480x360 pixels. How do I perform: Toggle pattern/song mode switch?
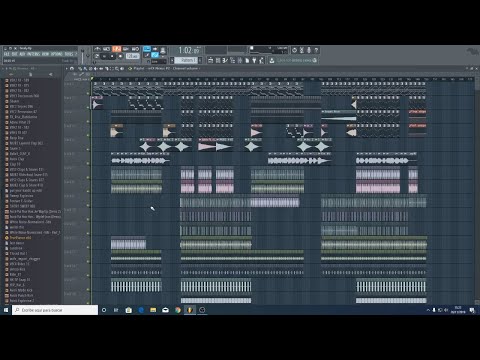coord(96,56)
